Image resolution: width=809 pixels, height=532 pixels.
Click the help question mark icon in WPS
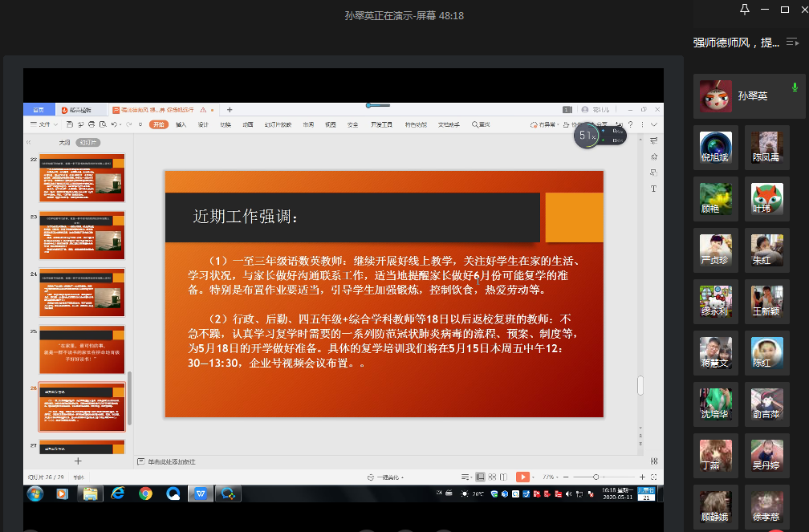pos(631,124)
